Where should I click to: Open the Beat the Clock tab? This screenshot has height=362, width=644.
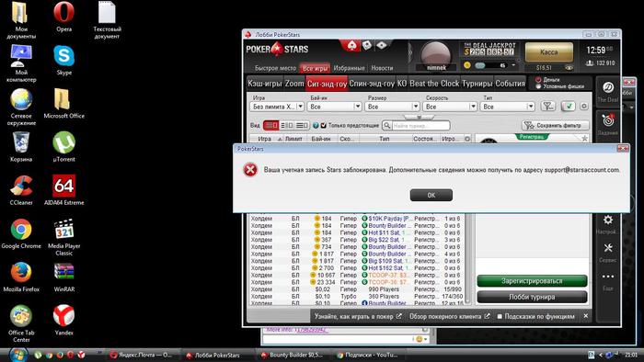tap(434, 84)
